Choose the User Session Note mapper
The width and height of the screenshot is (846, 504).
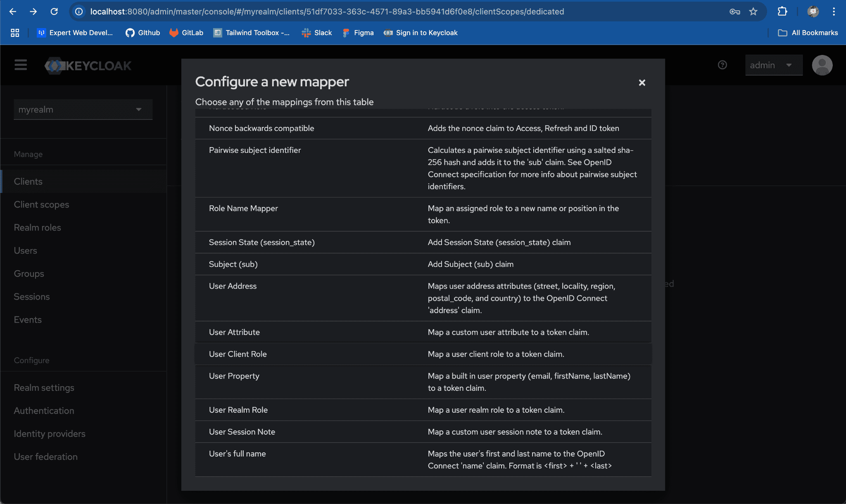242,432
